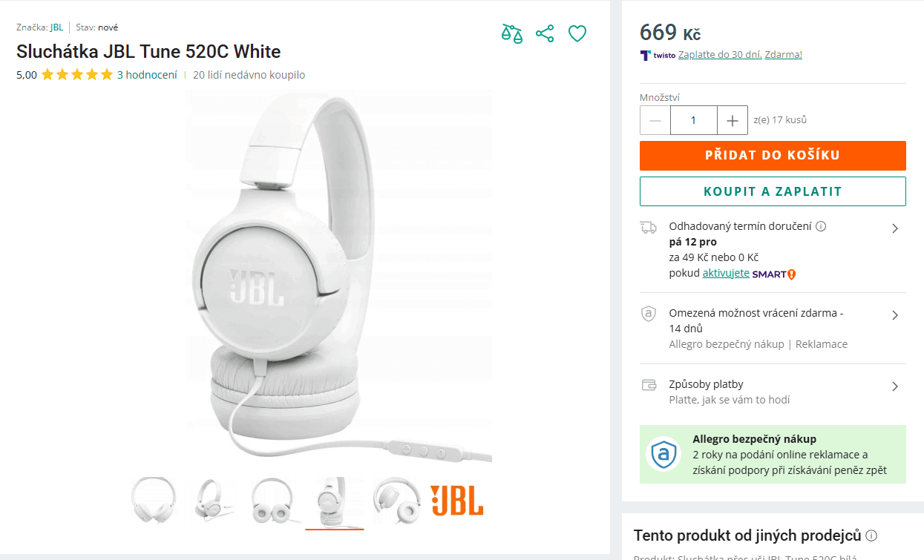Click the info icon next to delivery estimate
Viewport: 924px width, 560px height.
[x=822, y=225]
